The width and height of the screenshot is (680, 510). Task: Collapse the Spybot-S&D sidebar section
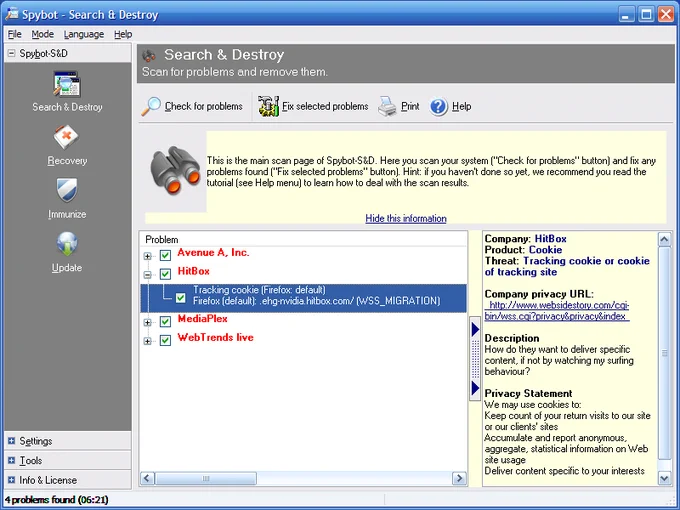pos(11,53)
